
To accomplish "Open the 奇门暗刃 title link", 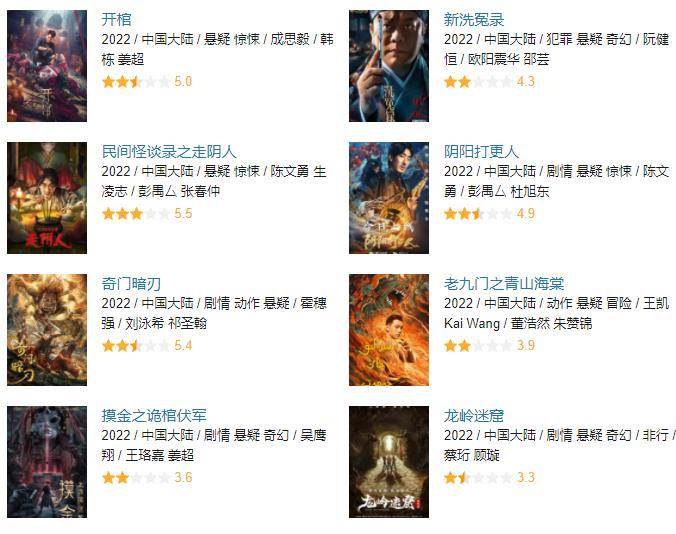I will (131, 284).
